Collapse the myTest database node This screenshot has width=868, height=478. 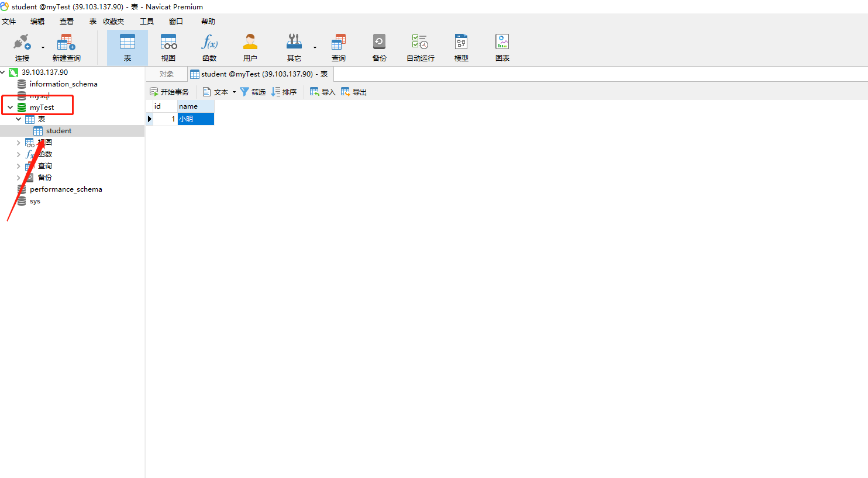pos(11,108)
